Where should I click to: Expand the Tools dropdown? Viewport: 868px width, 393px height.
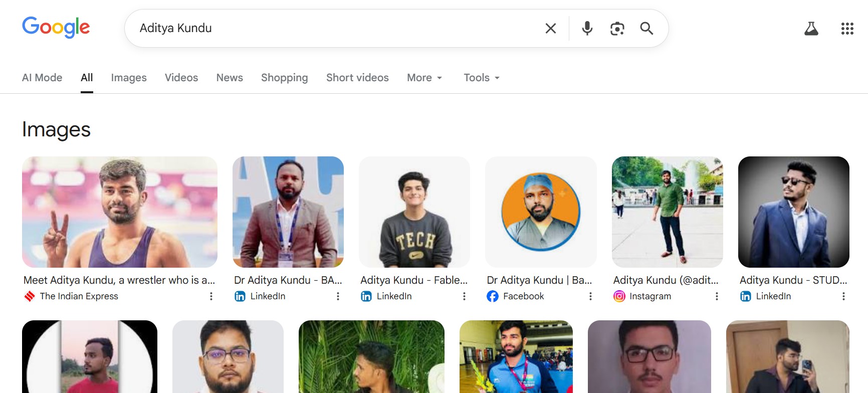(x=482, y=78)
